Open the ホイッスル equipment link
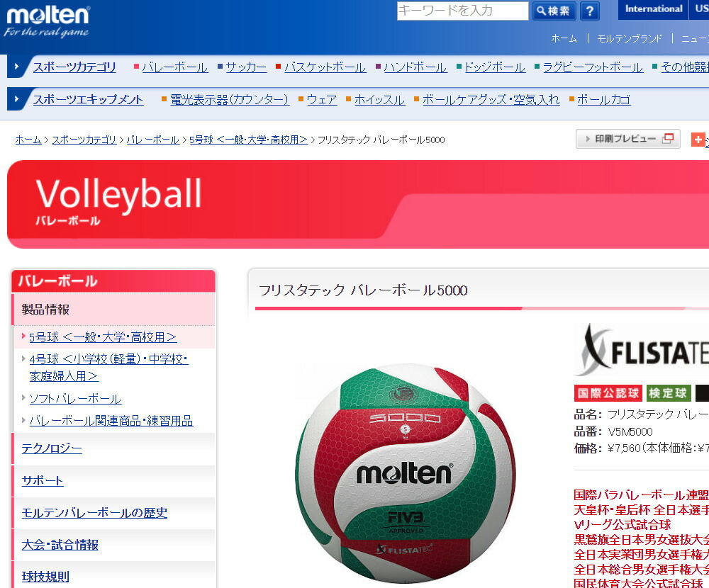 (x=379, y=100)
